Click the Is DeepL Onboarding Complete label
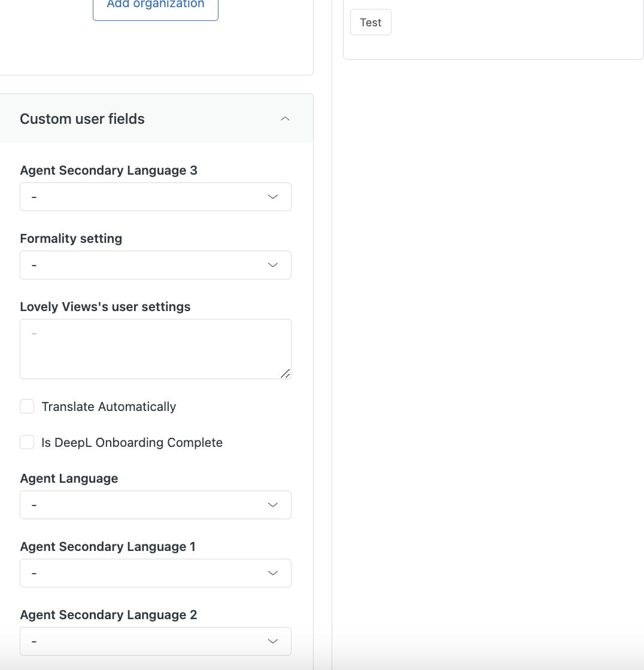644x670 pixels. click(132, 443)
